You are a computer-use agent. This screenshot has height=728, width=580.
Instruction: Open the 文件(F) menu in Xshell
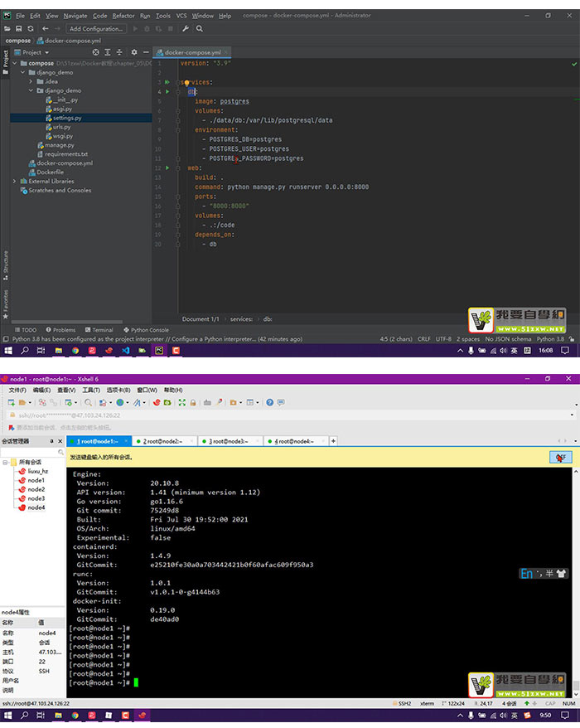[x=17, y=390]
